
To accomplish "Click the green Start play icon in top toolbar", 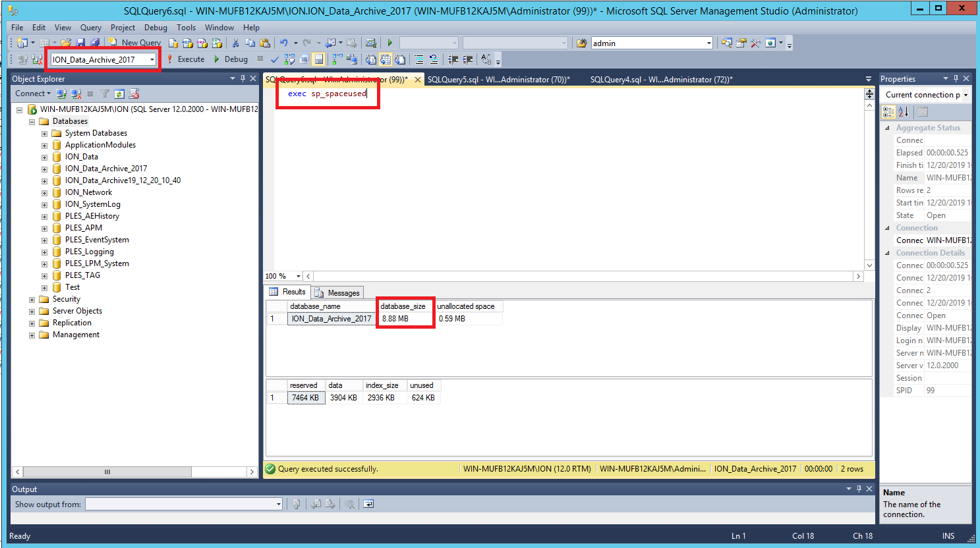I will click(x=390, y=43).
